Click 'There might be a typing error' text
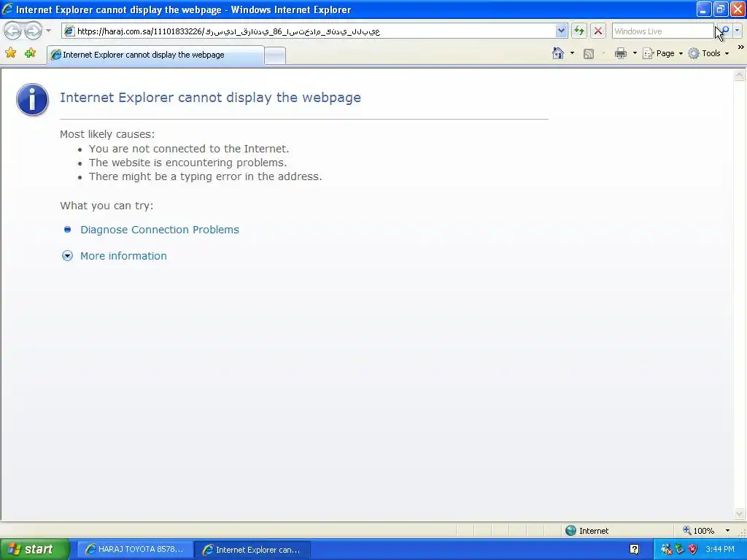747x560 pixels. [x=205, y=176]
